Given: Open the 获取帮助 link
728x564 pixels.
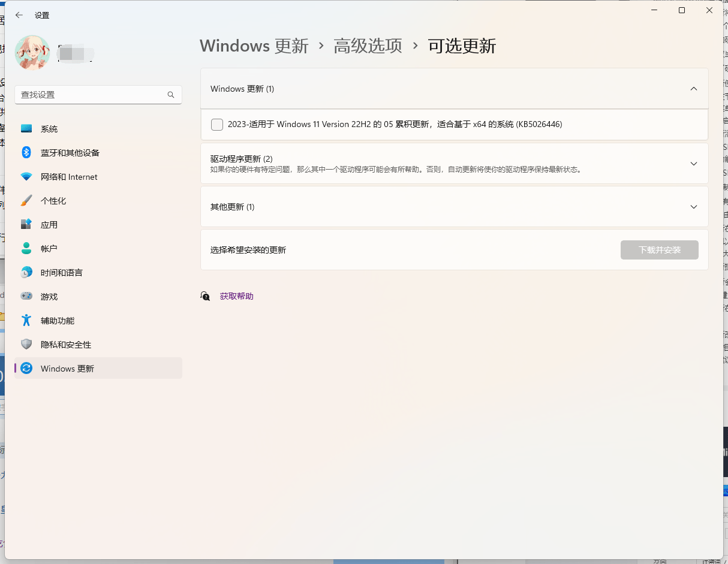Looking at the screenshot, I should tap(237, 296).
